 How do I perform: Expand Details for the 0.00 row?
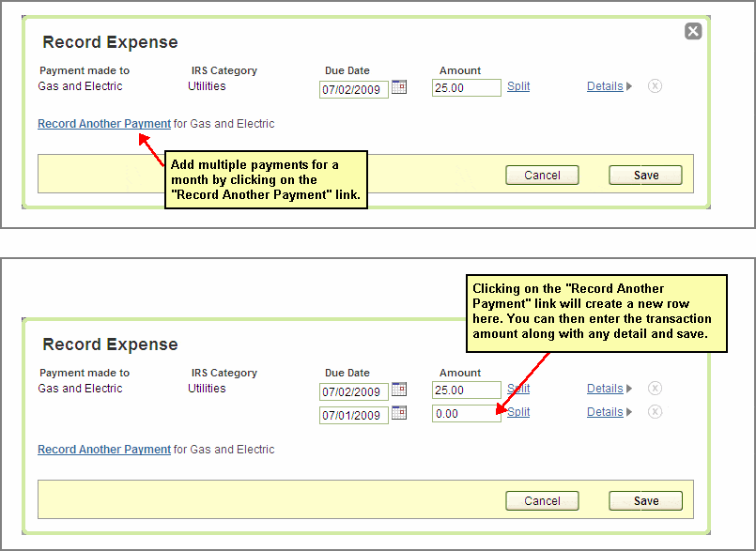coord(609,412)
